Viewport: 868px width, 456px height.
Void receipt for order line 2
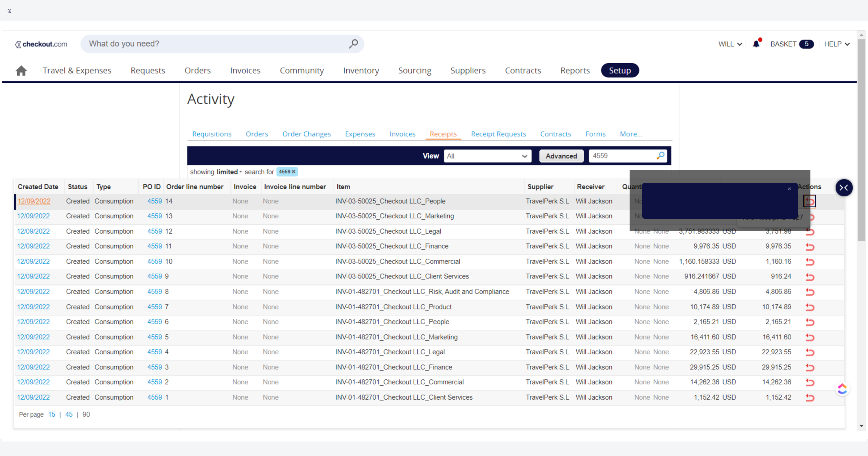click(x=810, y=382)
